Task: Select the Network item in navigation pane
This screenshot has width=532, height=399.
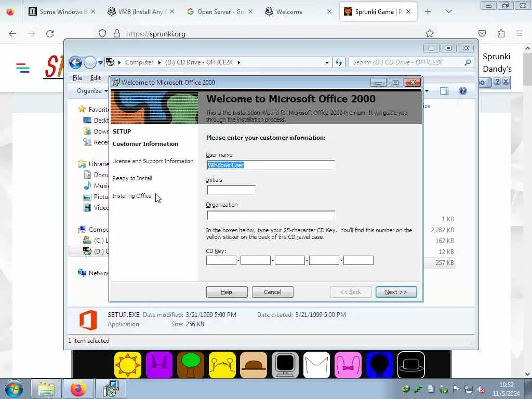Action: coord(94,273)
